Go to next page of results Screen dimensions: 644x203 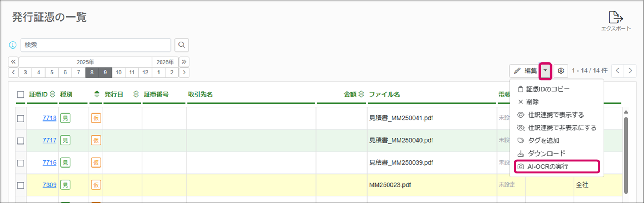point(630,71)
